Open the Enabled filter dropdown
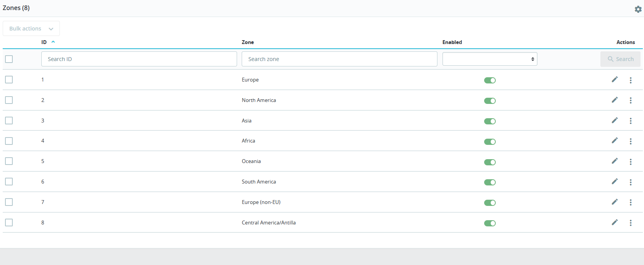The width and height of the screenshot is (644, 265). coord(490,59)
